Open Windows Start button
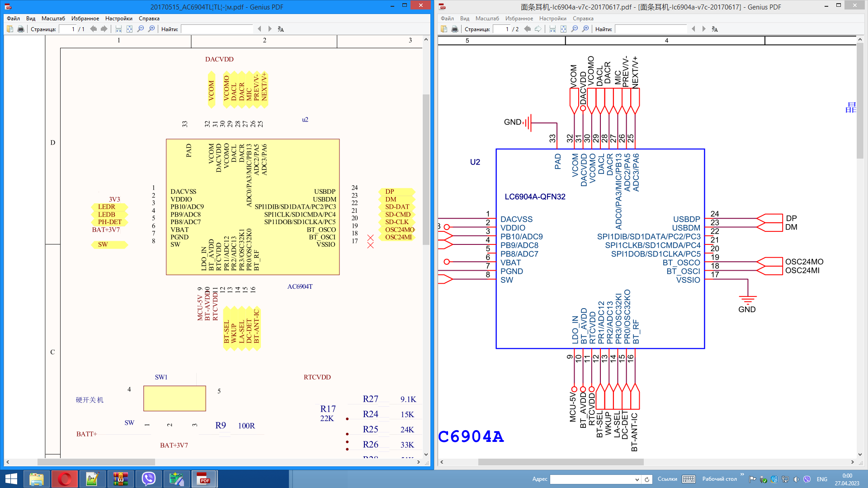The image size is (868, 488). click(x=11, y=479)
